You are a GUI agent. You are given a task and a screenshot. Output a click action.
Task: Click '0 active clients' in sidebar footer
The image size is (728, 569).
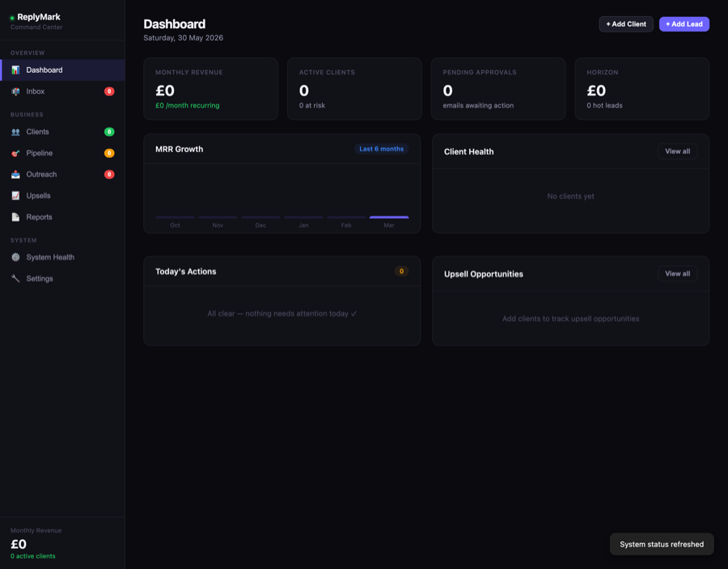tap(33, 556)
